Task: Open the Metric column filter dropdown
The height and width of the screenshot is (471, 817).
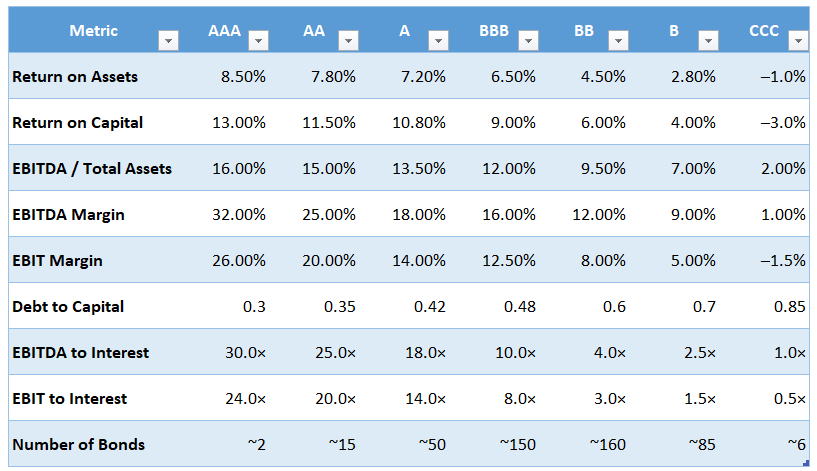Action: [x=168, y=41]
